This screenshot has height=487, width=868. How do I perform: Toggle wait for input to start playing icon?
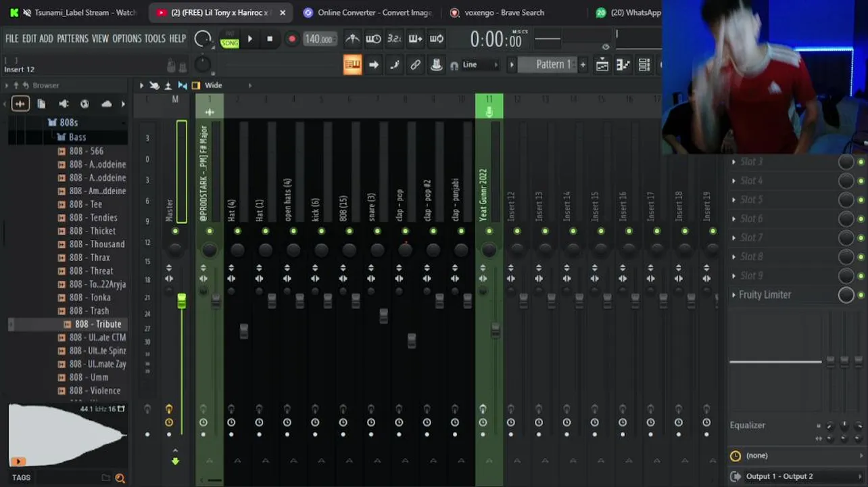[x=373, y=39]
